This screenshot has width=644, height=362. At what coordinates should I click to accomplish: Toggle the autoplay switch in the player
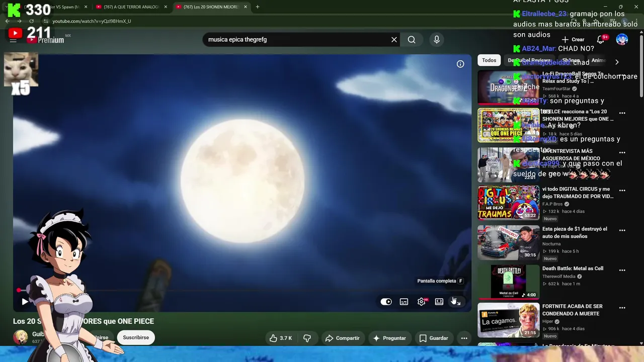[x=386, y=302]
